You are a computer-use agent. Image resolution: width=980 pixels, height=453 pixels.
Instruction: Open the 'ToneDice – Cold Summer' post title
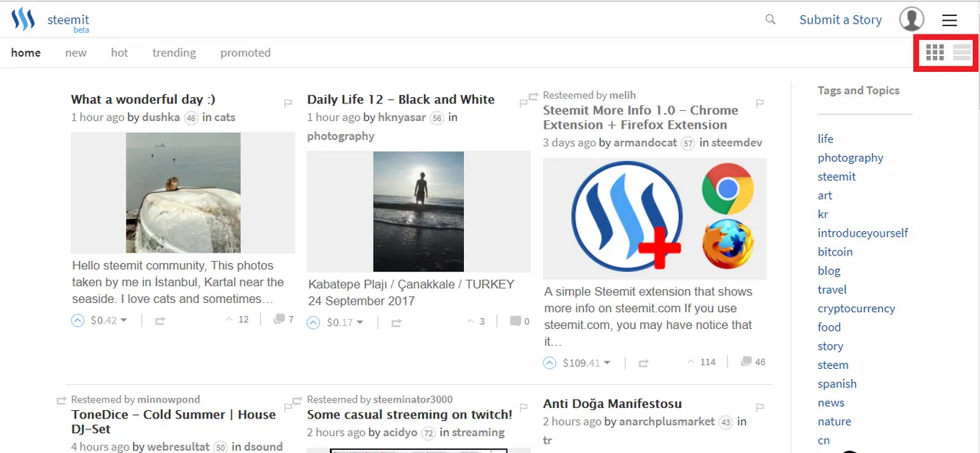173,422
